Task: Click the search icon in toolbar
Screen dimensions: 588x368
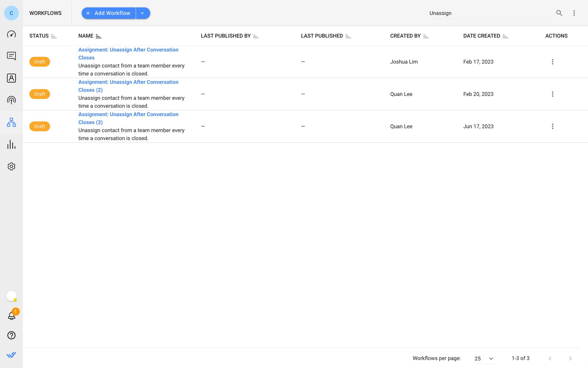Action: (559, 13)
